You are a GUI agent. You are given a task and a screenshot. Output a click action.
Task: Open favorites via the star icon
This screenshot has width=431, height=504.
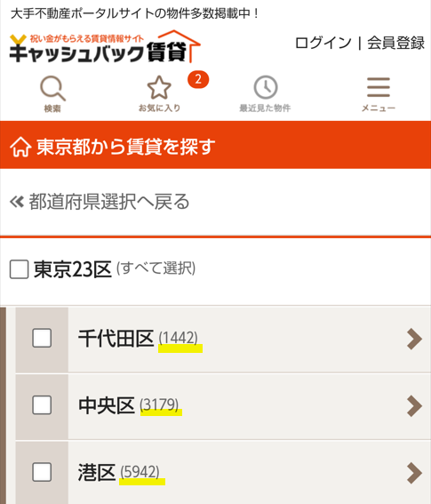point(159,87)
